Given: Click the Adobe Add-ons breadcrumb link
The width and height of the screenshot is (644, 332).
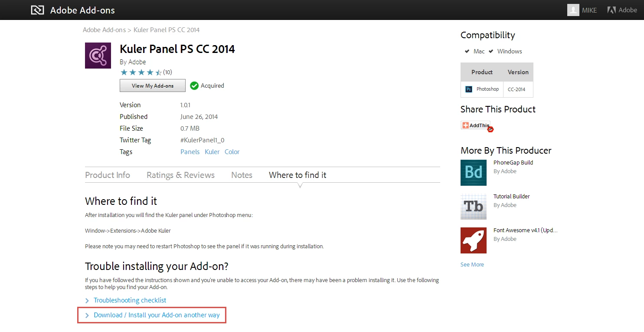Looking at the screenshot, I should tap(104, 30).
